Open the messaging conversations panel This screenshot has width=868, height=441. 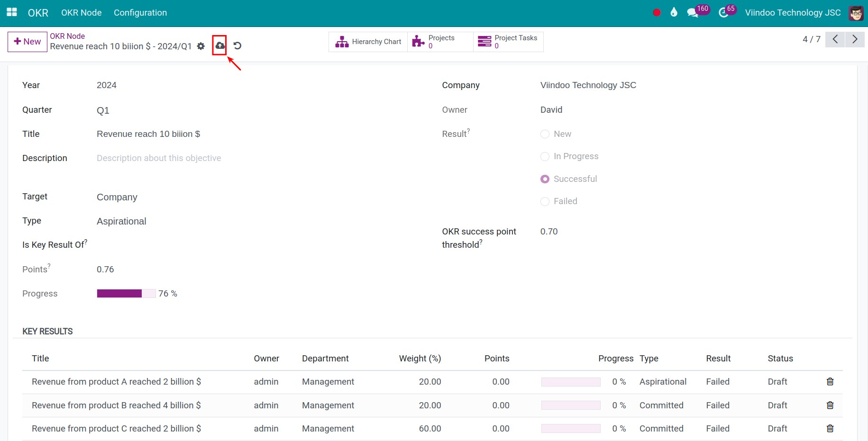tap(693, 12)
